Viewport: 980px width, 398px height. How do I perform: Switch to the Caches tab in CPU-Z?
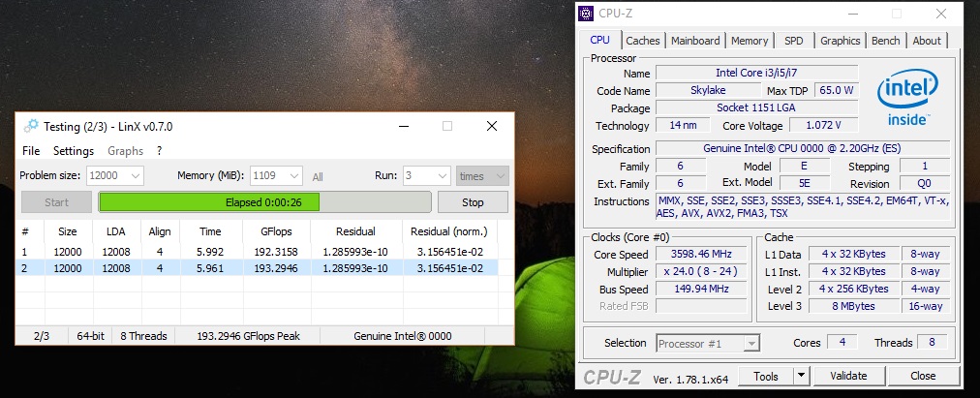pyautogui.click(x=643, y=41)
